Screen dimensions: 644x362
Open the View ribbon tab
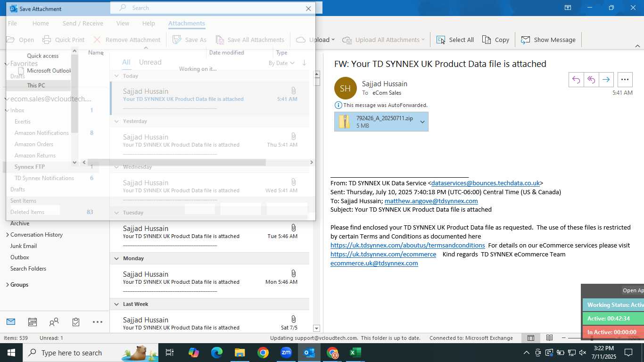point(123,23)
